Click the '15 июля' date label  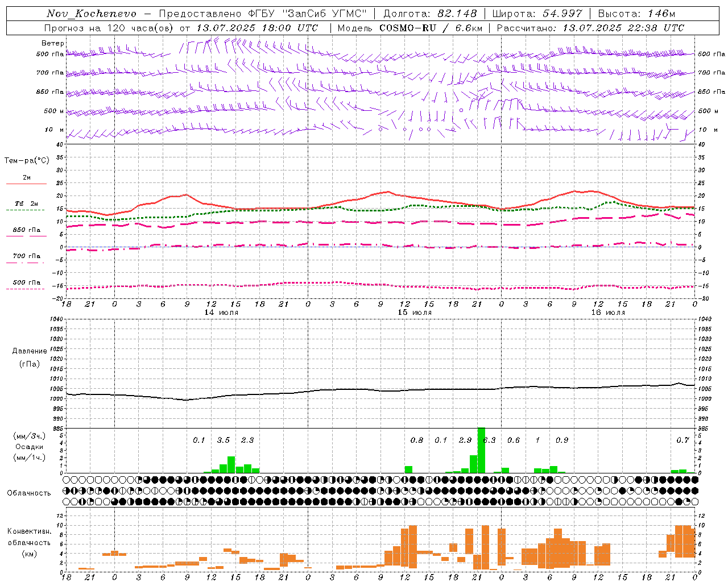pos(415,313)
